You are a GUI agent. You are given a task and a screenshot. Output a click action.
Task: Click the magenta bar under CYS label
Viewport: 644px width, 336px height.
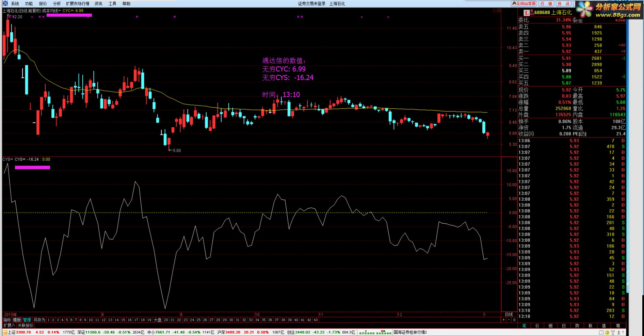tap(32, 167)
